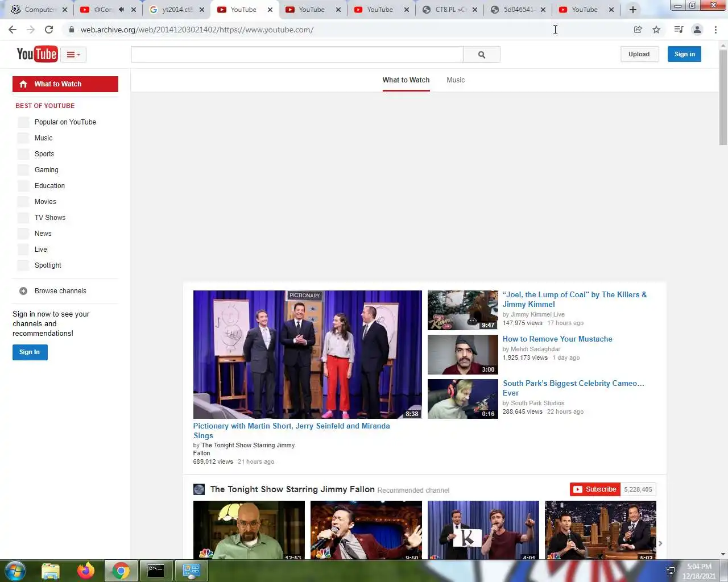The width and height of the screenshot is (728, 582).
Task: Open Chrome three-dot menu
Action: 715,30
